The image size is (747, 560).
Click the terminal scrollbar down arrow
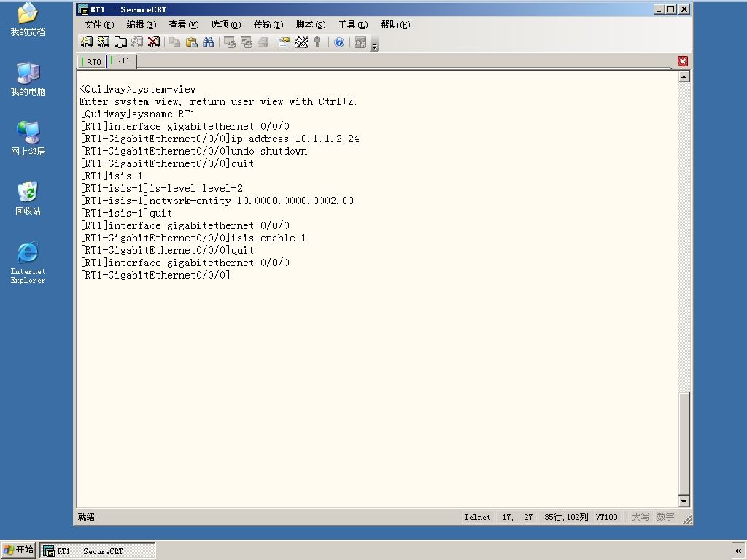pos(684,501)
